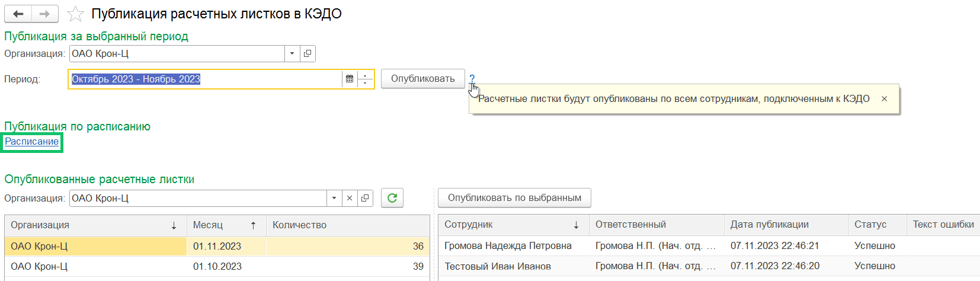Screen dimensions: 980x281
Task: Go back with the left arrow button
Action: pyautogui.click(x=18, y=14)
